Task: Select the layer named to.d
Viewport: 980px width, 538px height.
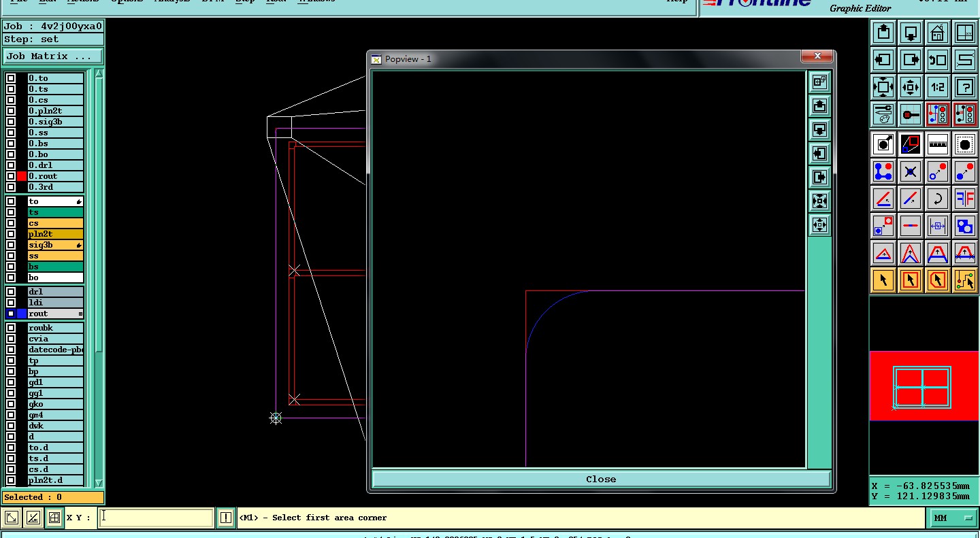Action: [55, 448]
